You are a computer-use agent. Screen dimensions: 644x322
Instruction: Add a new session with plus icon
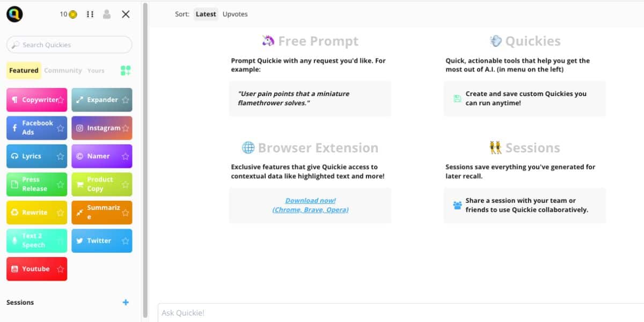[x=126, y=303]
